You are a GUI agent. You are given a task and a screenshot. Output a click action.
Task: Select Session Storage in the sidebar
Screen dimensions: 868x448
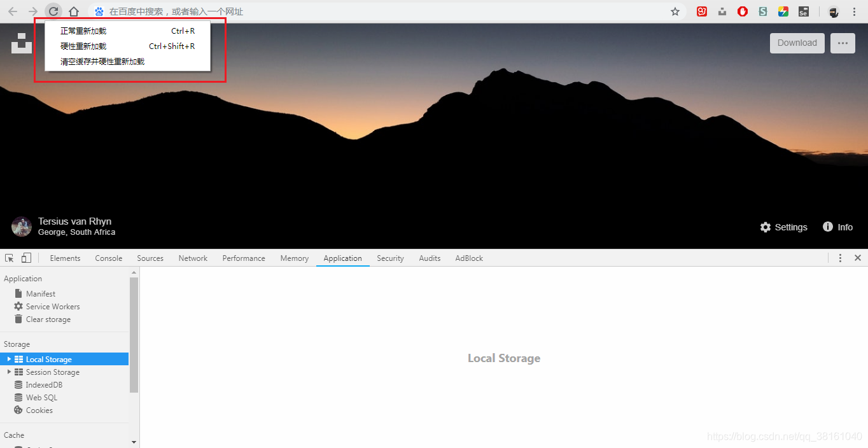tap(53, 372)
